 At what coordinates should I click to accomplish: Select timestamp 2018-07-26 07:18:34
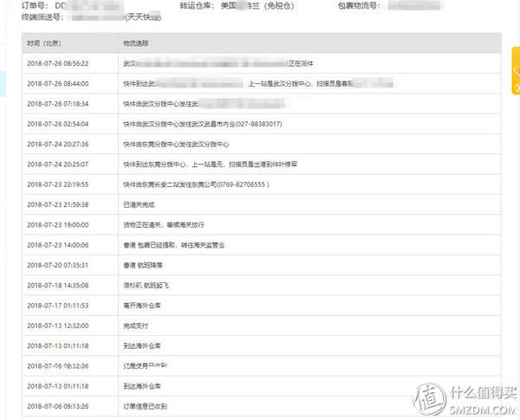coord(58,104)
